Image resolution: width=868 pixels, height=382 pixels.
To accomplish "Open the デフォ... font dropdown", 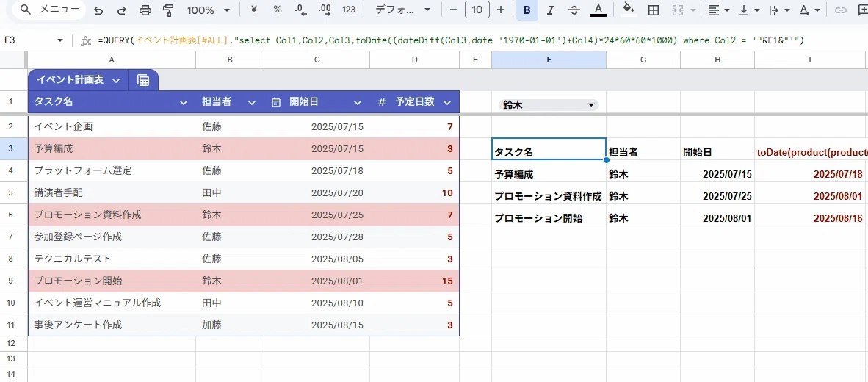I will 402,10.
